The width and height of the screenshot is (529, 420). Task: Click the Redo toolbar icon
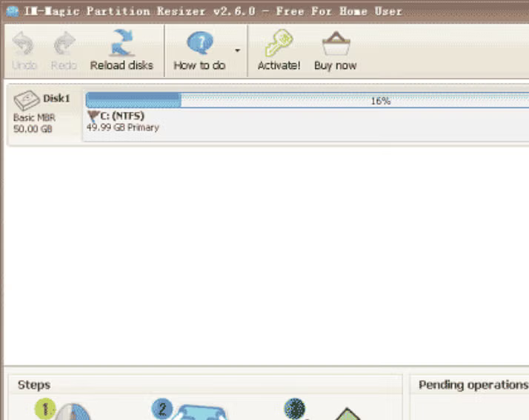tap(64, 44)
